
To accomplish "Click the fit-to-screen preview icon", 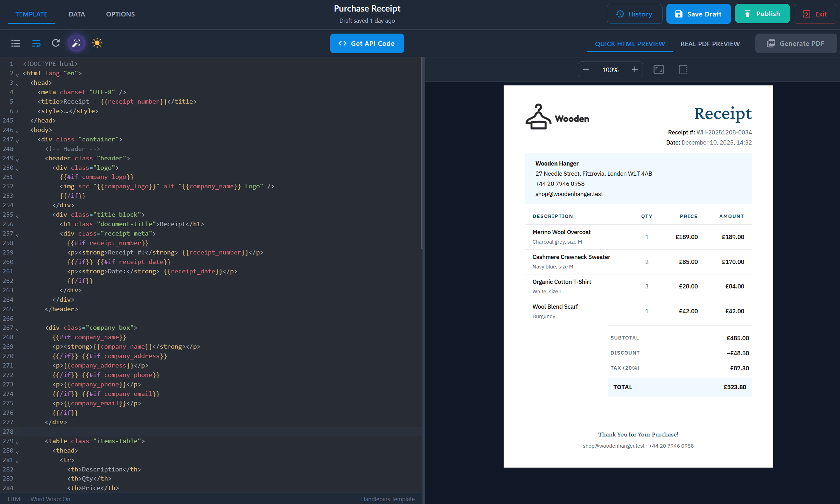I will click(x=658, y=69).
